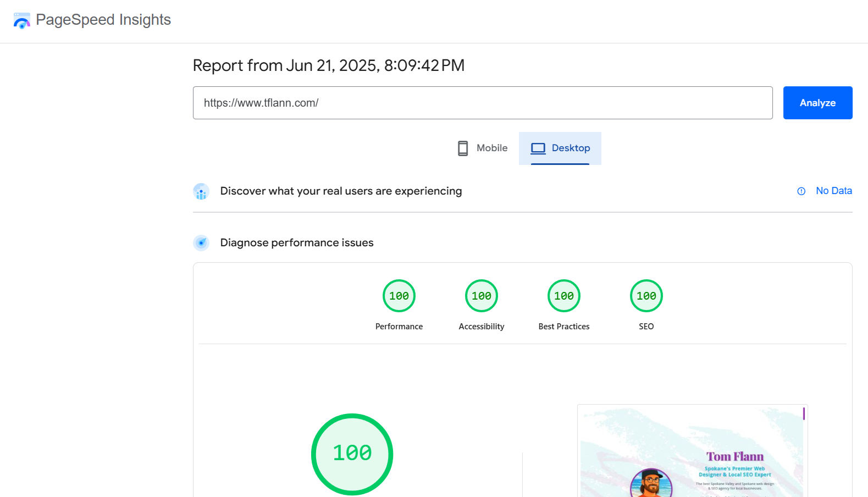Click the Diagnose performance issues icon
This screenshot has height=497, width=868.
pos(201,242)
